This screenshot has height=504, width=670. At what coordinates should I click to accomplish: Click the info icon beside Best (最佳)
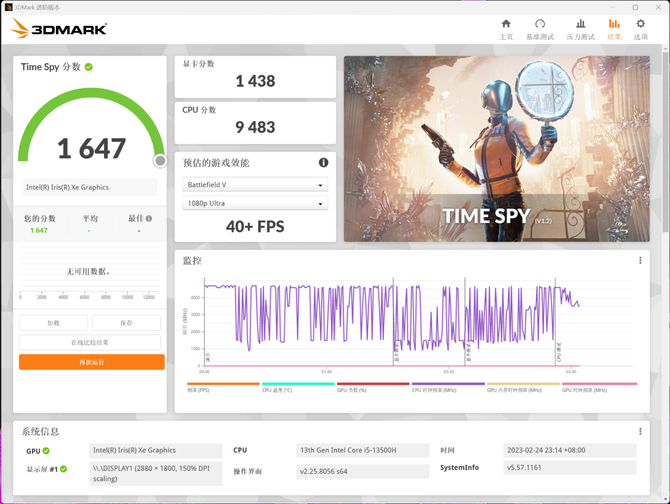pos(149,218)
